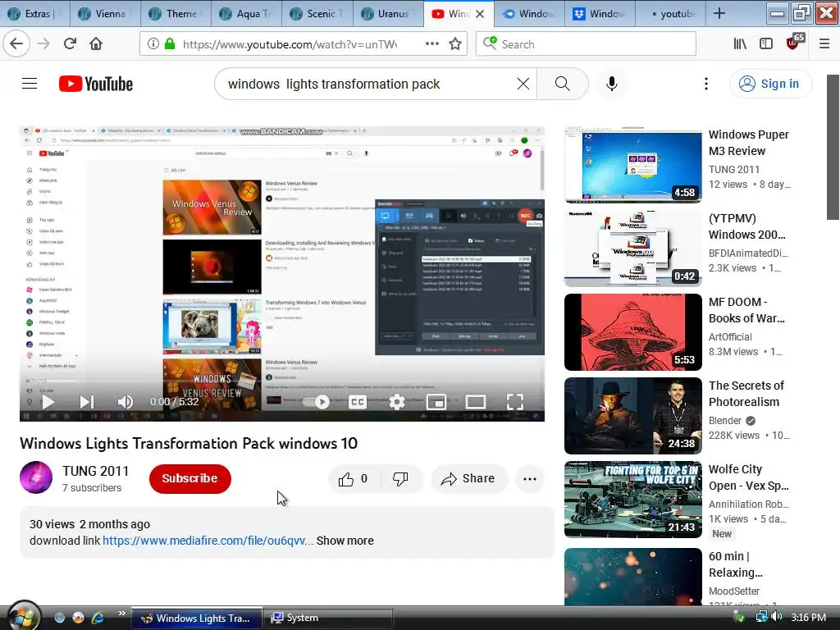This screenshot has height=630, width=840.
Task: Enable miniplayer mode
Action: click(436, 402)
